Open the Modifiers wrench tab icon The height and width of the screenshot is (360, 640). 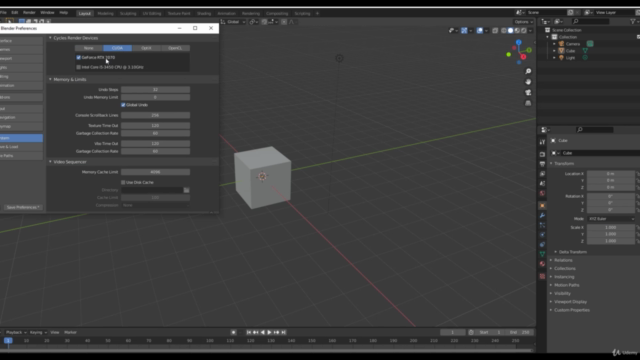click(542, 216)
